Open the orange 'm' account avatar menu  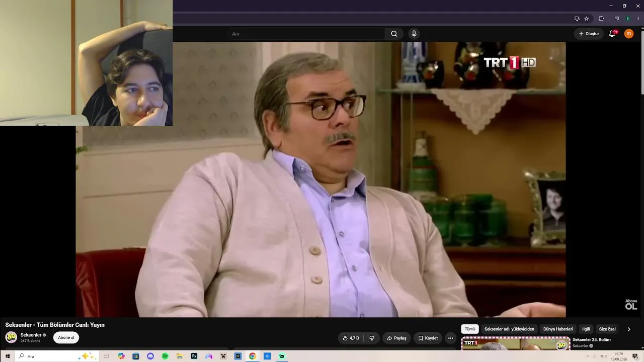tap(629, 34)
